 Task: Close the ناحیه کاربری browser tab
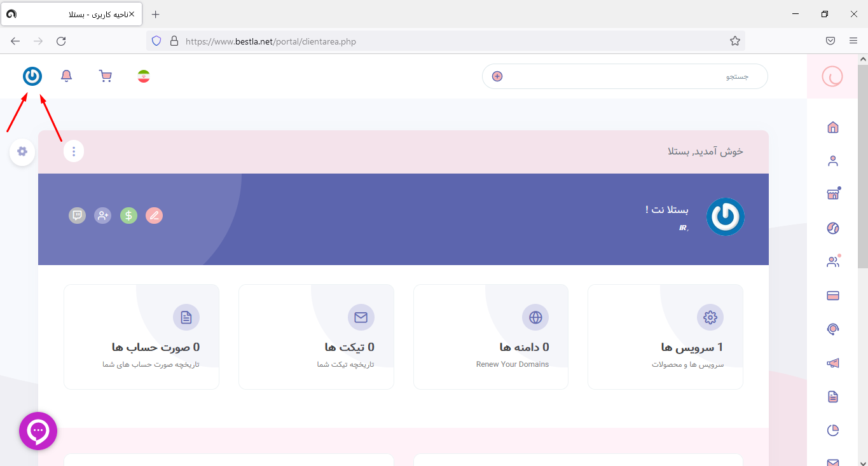(132, 14)
